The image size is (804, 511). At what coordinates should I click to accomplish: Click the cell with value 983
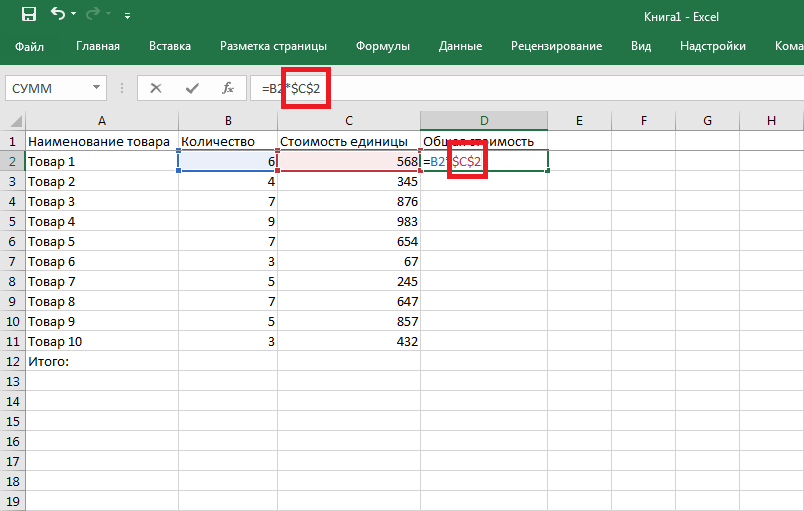[x=348, y=221]
